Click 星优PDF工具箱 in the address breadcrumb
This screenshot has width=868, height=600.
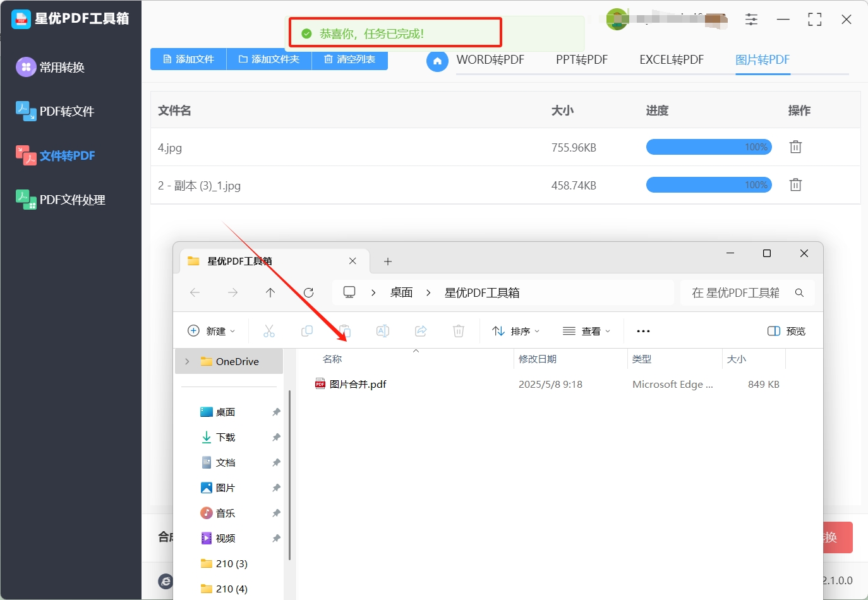click(x=482, y=292)
